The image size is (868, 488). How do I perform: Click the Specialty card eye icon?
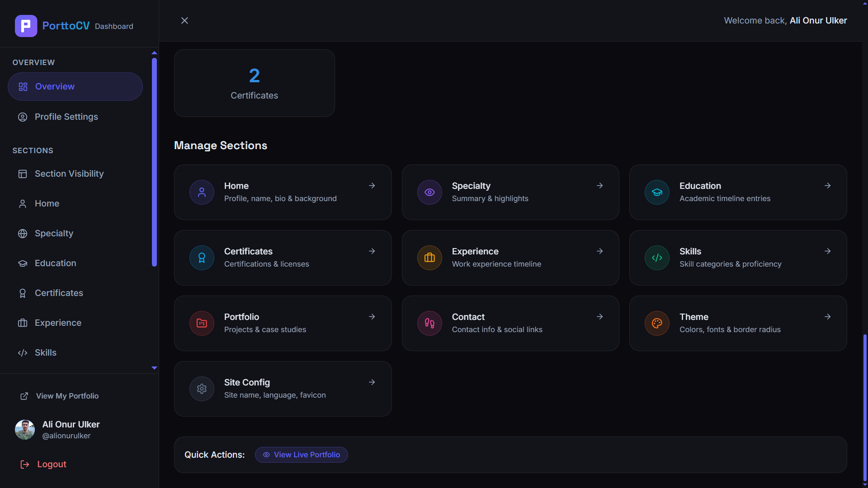(429, 192)
